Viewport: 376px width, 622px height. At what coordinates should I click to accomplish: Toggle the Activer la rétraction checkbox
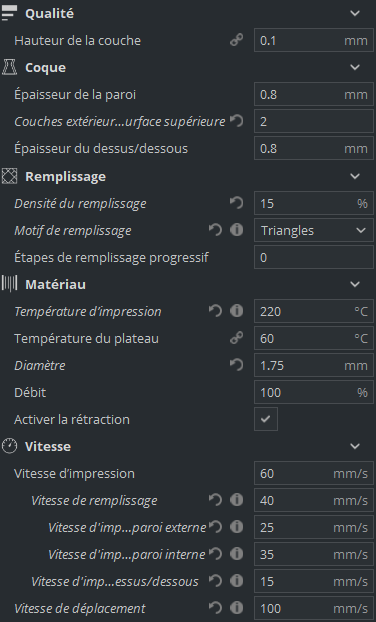pyautogui.click(x=266, y=419)
